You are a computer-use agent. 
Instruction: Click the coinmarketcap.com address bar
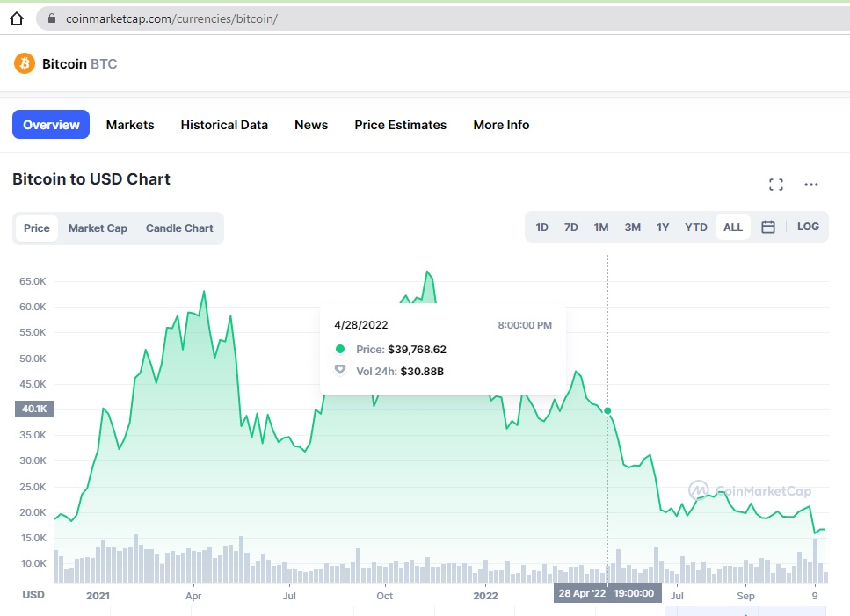445,19
